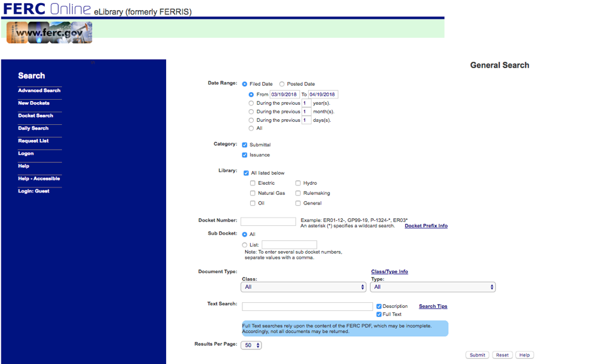Check the Hydro library checkbox

click(298, 183)
